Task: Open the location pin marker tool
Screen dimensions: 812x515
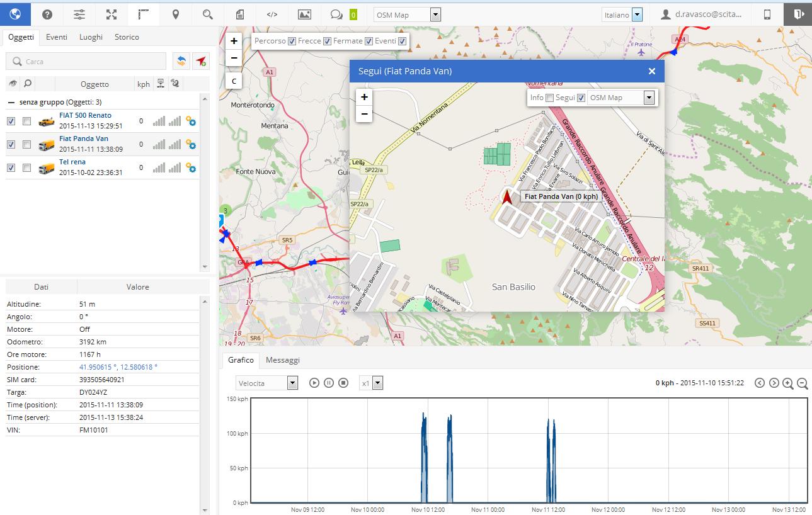Action: (x=176, y=14)
